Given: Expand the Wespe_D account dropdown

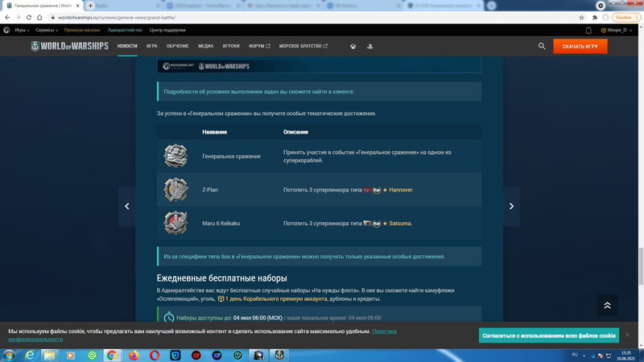Looking at the screenshot, I should click(617, 30).
